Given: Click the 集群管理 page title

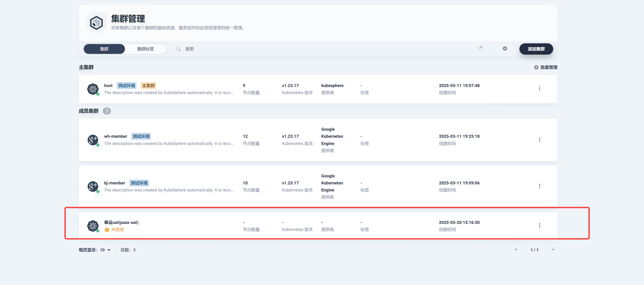Looking at the screenshot, I should coord(128,19).
